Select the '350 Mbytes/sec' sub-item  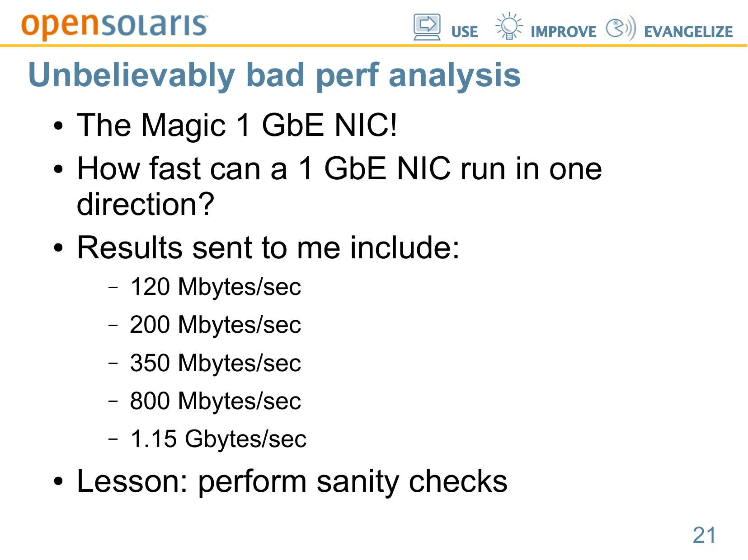[215, 363]
